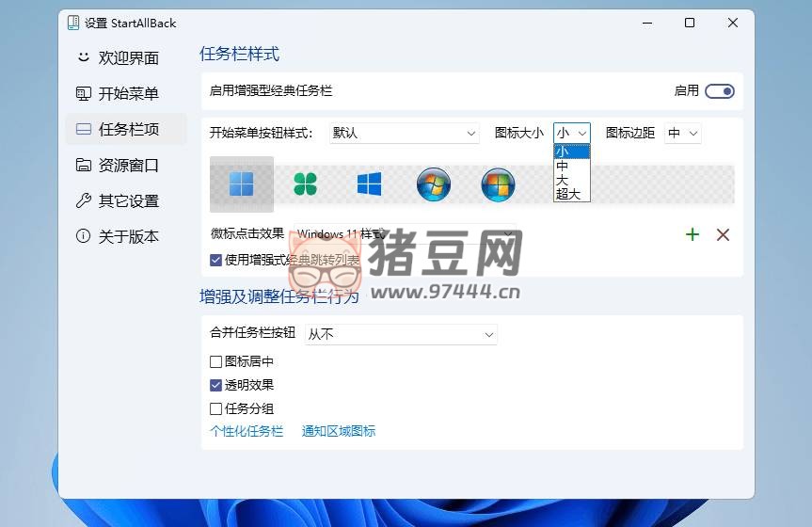
Task: Enable the 任务分组 checkbox
Action: coord(216,408)
